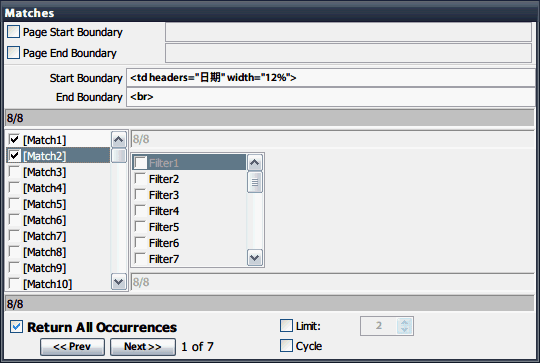This screenshot has width=540, height=363.
Task: Check the Filter4 checkbox
Action: pyautogui.click(x=140, y=210)
